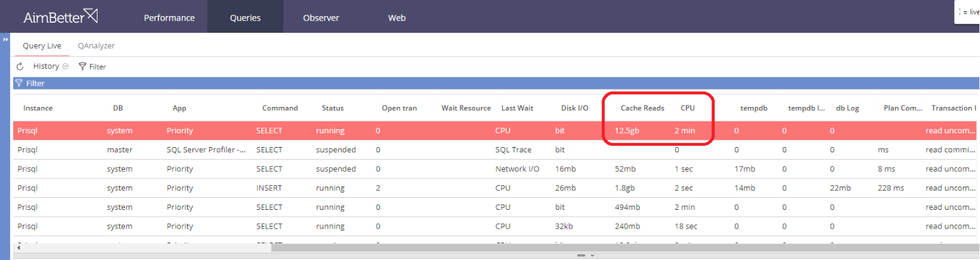Click the blue Filter bar funnel icon
This screenshot has height=260, width=980.
(19, 84)
